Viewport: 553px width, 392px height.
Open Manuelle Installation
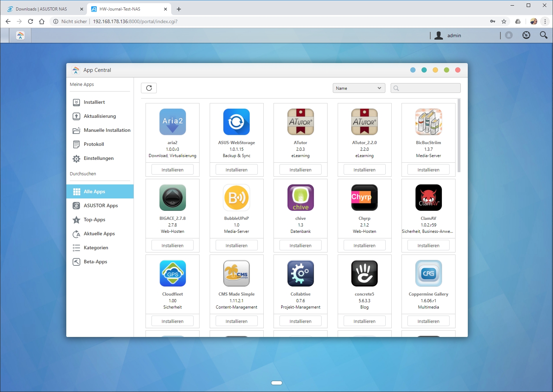(x=100, y=130)
